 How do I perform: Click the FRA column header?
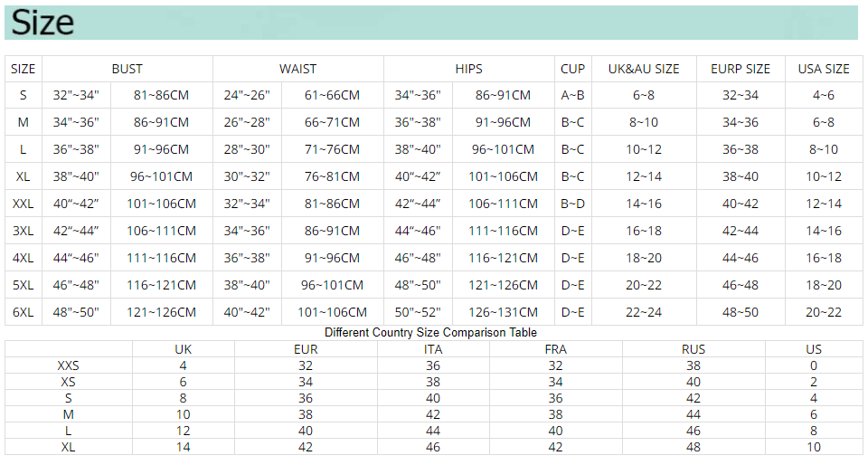[555, 349]
